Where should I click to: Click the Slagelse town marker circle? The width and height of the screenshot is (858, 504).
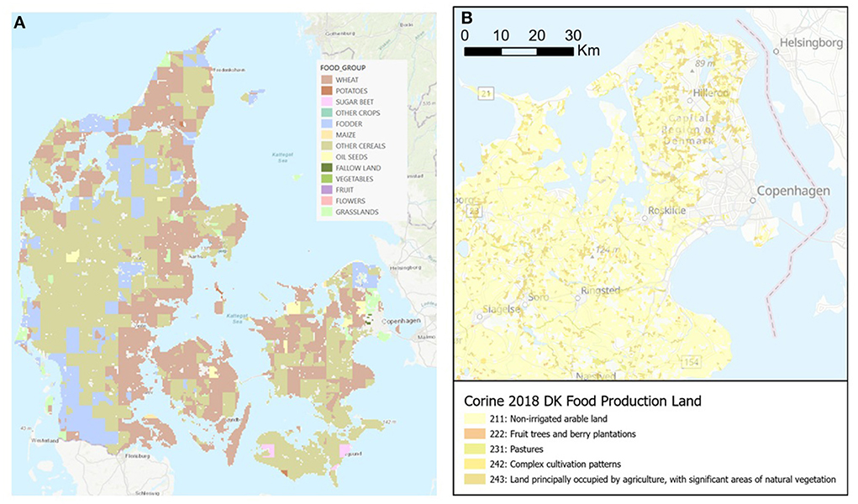480,317
